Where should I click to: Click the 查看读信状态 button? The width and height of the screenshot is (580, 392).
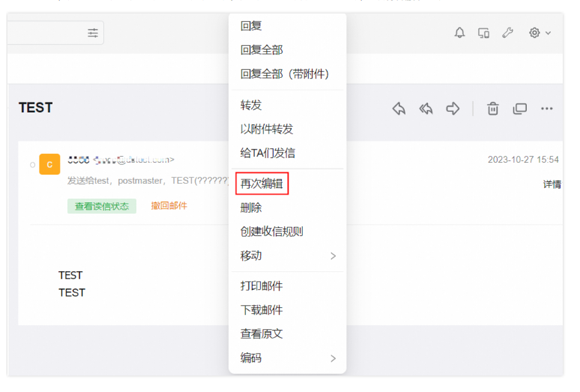tap(102, 206)
